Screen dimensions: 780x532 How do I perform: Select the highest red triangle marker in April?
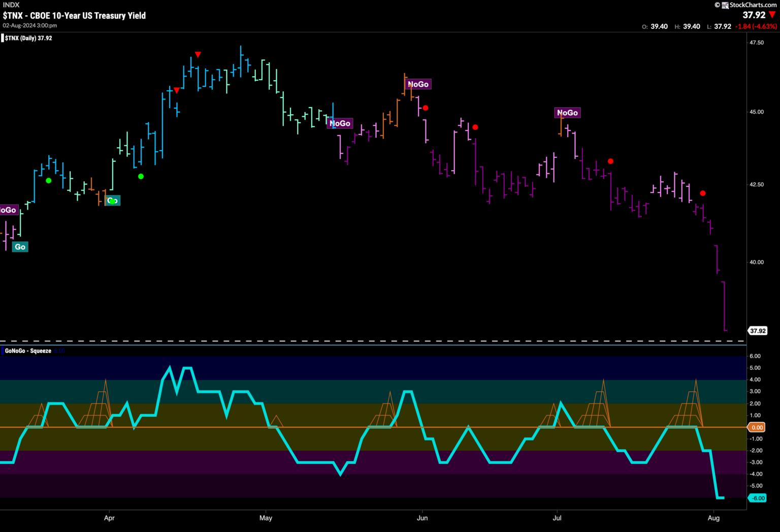198,54
